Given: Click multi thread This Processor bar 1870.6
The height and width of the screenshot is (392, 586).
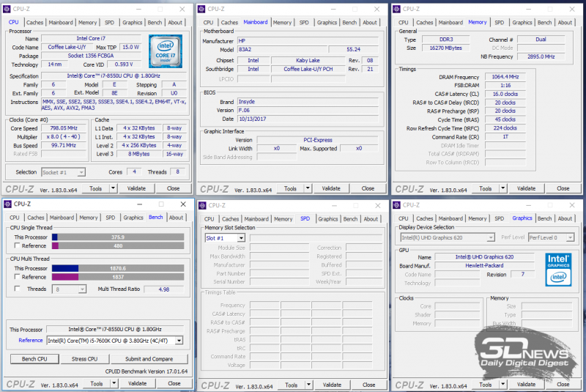Looking at the screenshot, I should coord(118,268).
